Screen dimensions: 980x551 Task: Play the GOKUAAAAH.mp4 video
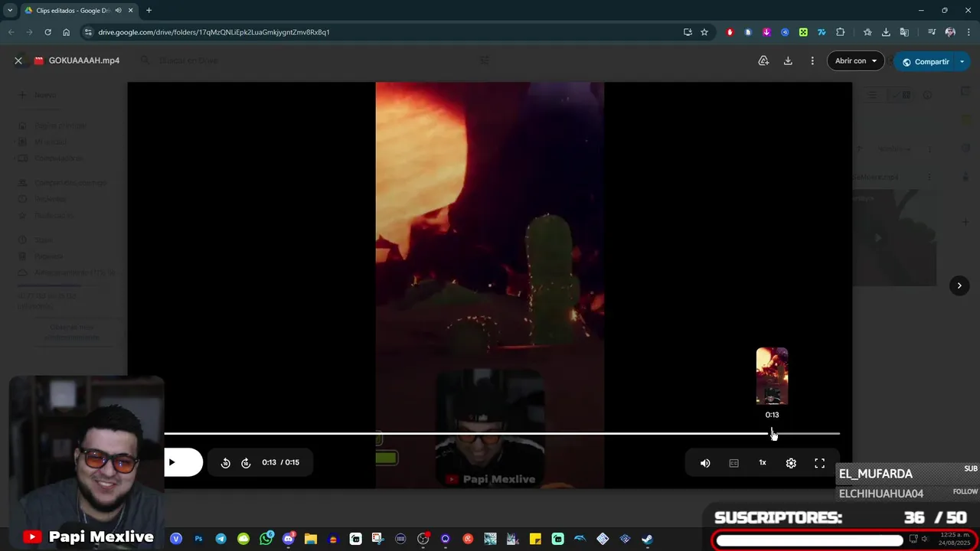pyautogui.click(x=172, y=462)
